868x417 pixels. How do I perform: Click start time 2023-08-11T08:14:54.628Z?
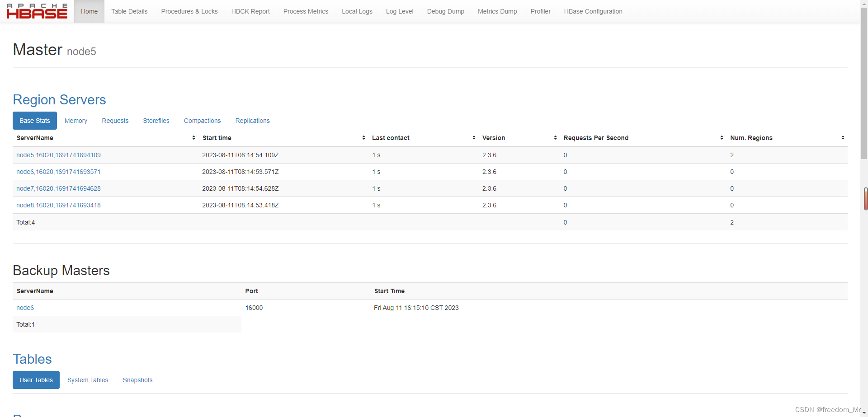(241, 188)
